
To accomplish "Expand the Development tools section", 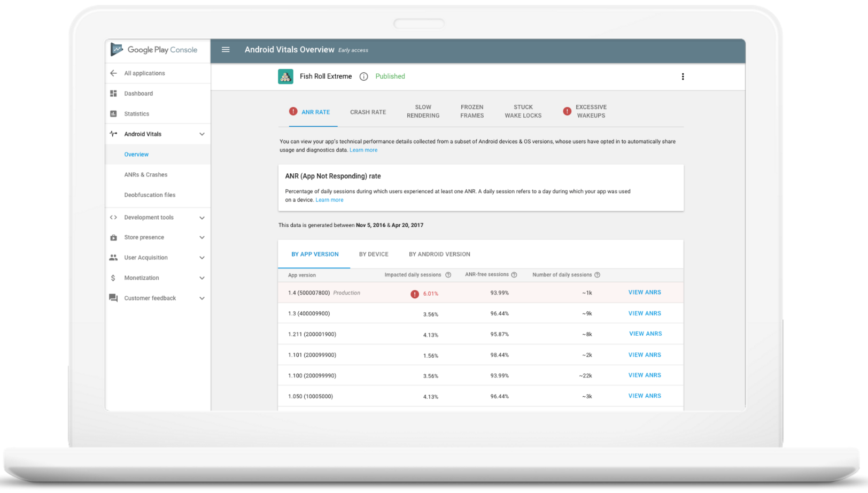I will coord(202,217).
